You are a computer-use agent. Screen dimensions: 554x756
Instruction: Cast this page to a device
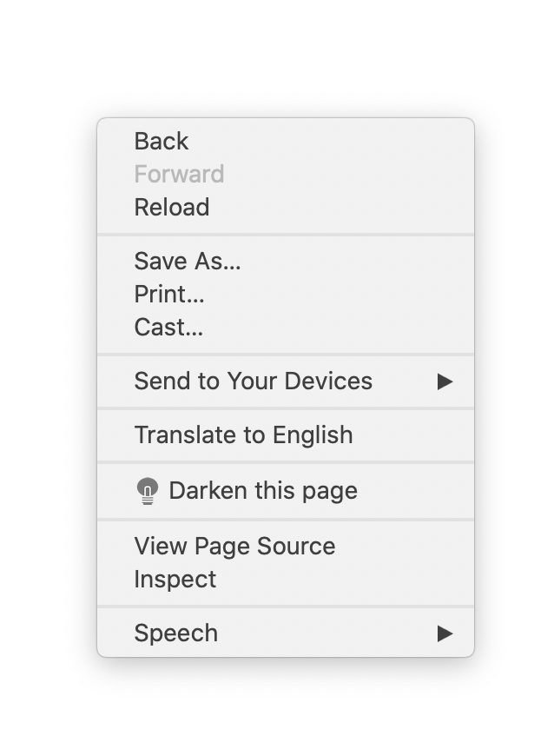pos(168,327)
